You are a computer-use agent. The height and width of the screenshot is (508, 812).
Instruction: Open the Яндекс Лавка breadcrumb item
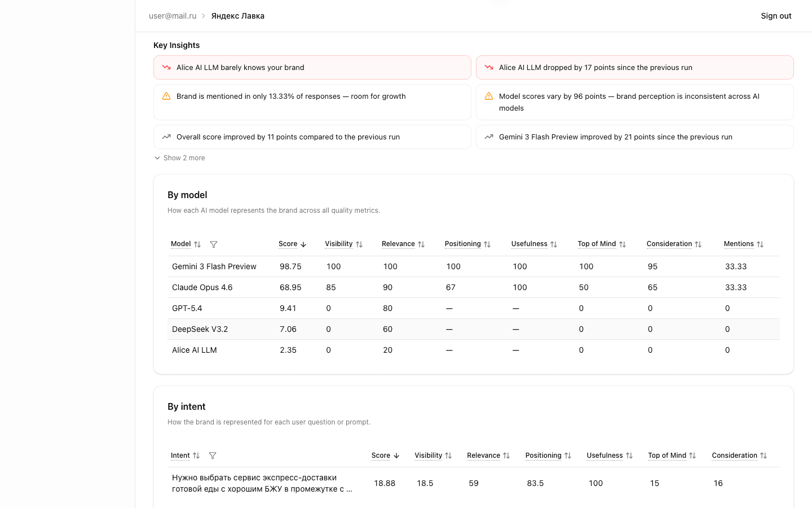(x=237, y=16)
